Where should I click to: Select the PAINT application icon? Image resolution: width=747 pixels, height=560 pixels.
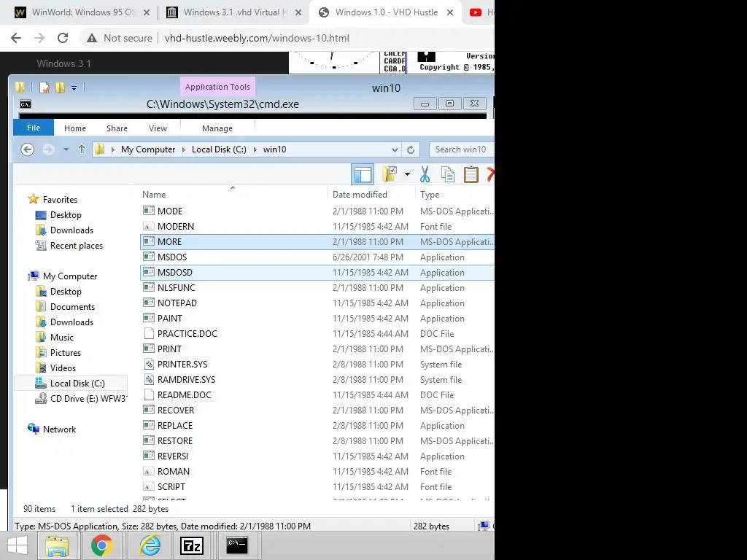(149, 318)
